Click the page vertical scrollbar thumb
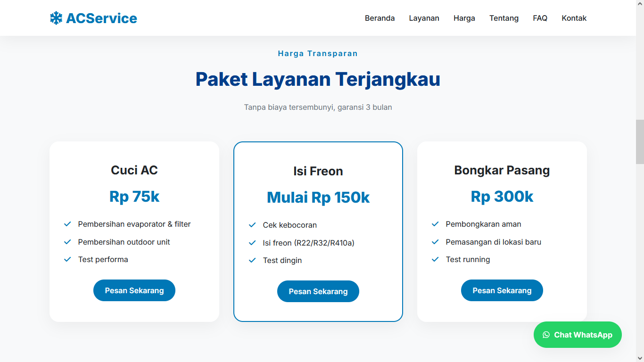This screenshot has width=644, height=362. point(640,141)
